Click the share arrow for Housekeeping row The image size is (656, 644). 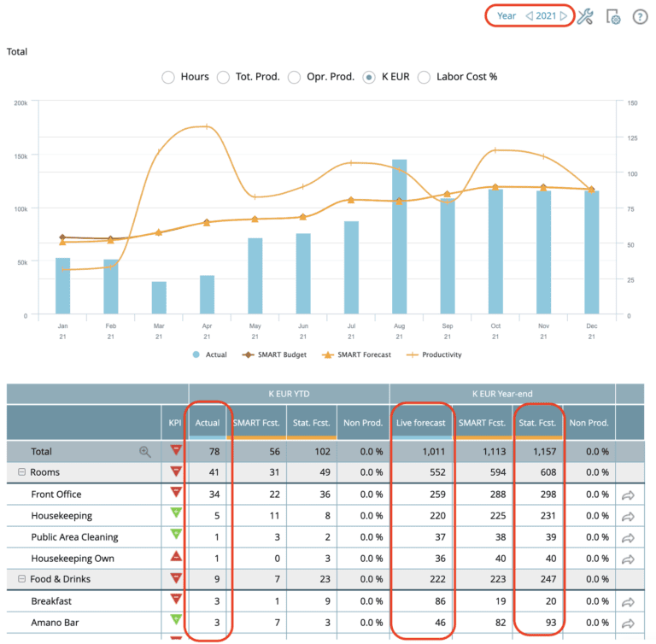[629, 516]
